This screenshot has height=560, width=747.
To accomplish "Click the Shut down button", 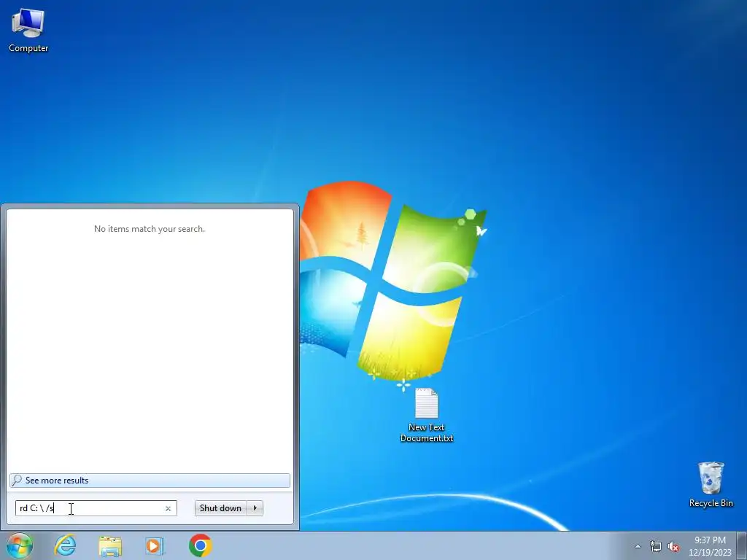I will coord(220,508).
